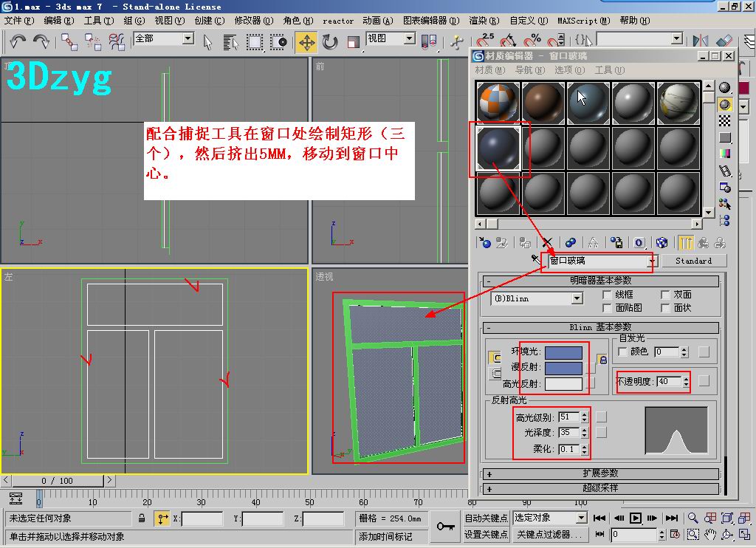Click the 漫反射 diffuse color swatch
Viewport: 756px width, 548px height.
click(x=563, y=368)
